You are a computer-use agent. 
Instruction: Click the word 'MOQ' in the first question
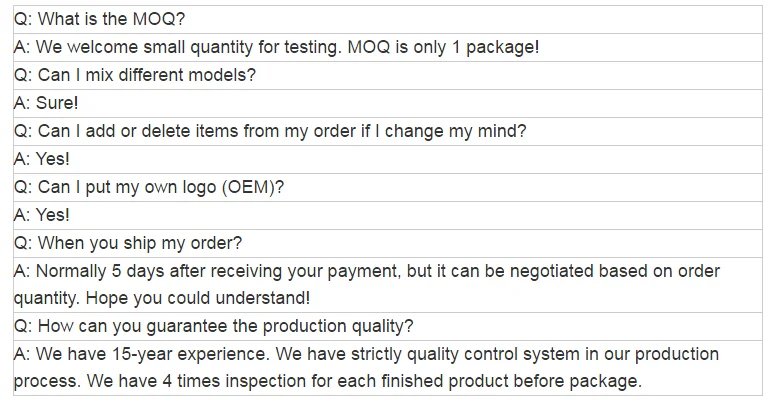click(154, 19)
